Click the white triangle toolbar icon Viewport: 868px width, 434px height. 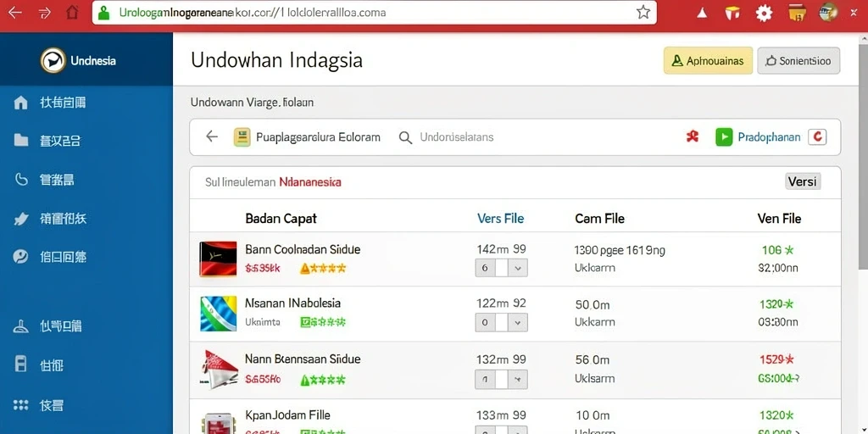[702, 13]
